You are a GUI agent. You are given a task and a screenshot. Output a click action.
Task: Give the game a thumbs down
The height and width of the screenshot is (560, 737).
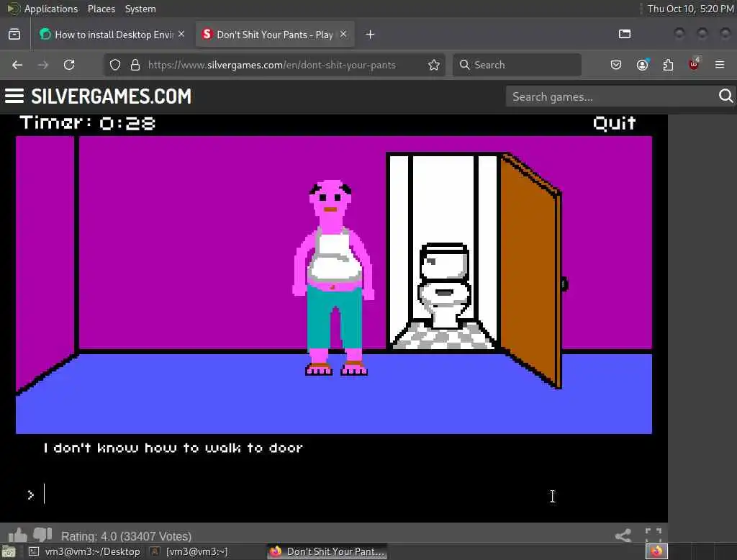(42, 535)
